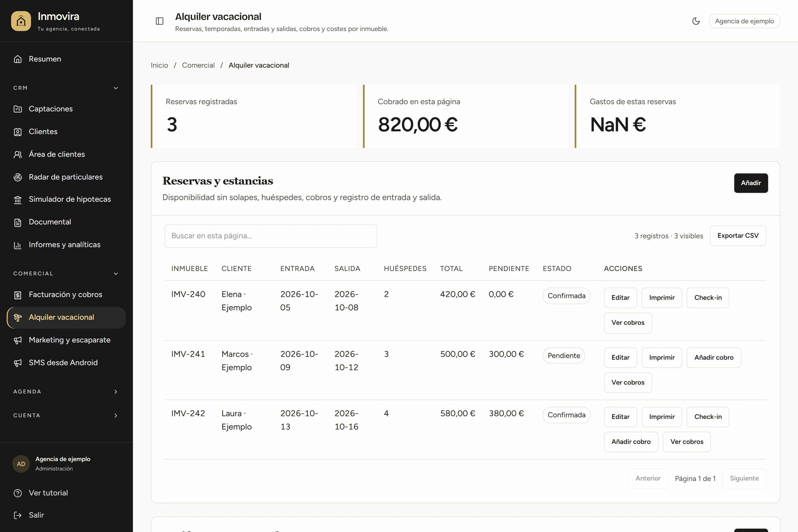Viewport: 798px width, 532px height.
Task: Click the Área de clientes people icon
Action: 18,154
